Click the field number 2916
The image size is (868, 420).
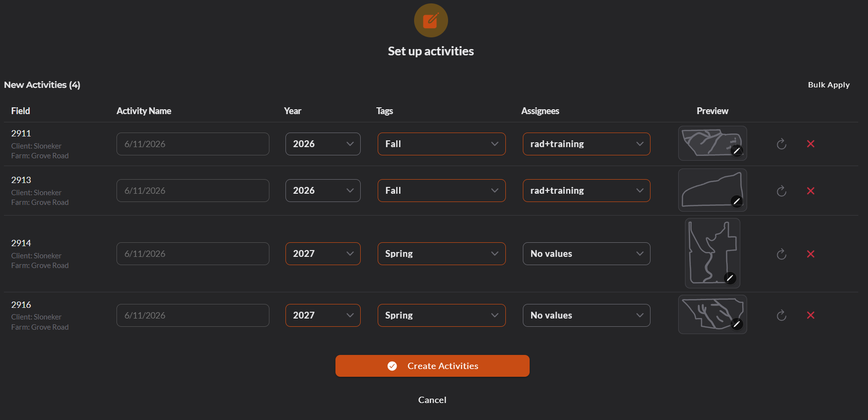click(21, 304)
